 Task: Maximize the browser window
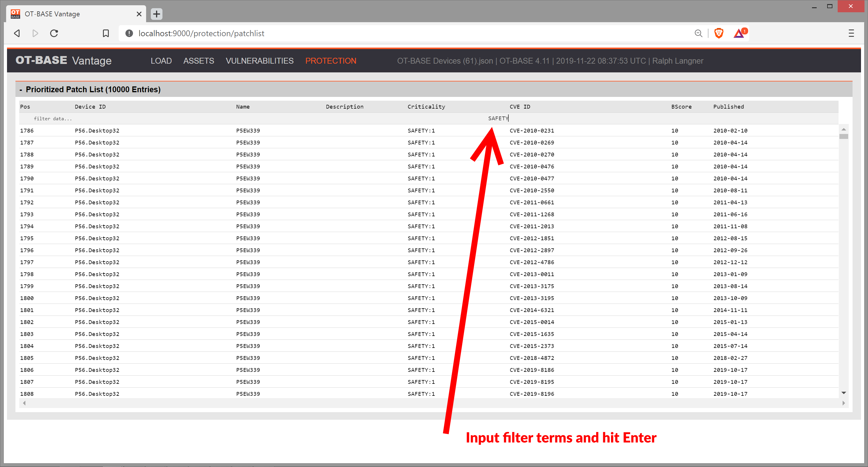click(x=829, y=6)
